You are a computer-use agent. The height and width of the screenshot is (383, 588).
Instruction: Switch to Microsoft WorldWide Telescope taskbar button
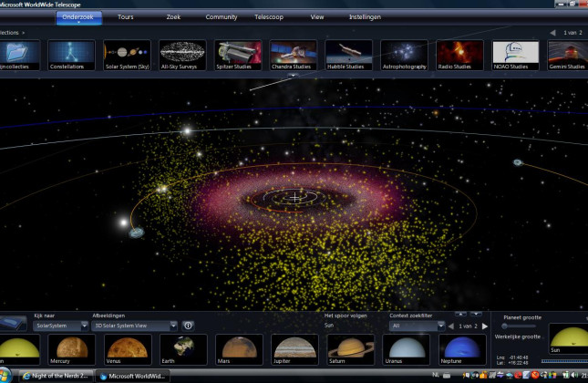pyautogui.click(x=133, y=376)
